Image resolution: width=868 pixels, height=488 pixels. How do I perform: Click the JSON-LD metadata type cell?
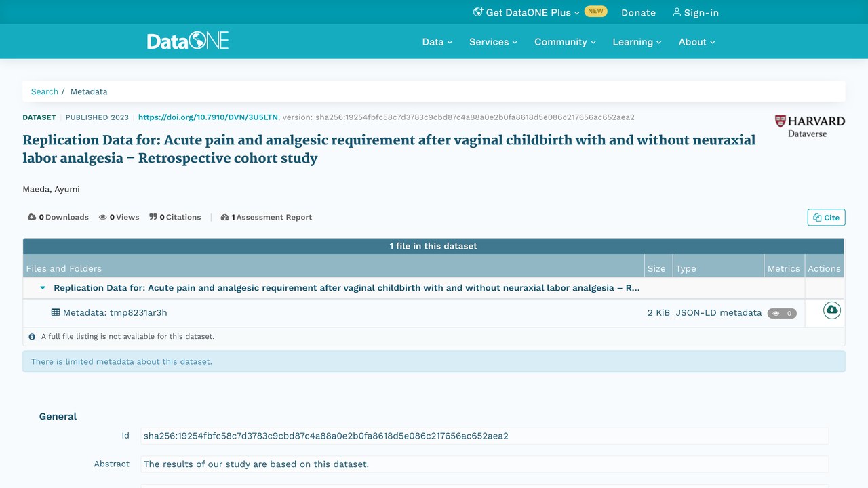718,312
